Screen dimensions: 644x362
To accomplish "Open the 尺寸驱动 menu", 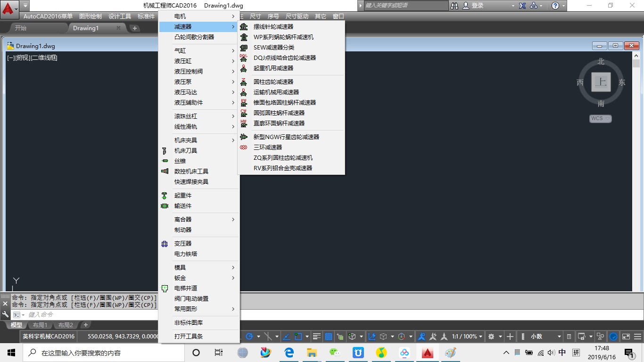I will tap(297, 16).
